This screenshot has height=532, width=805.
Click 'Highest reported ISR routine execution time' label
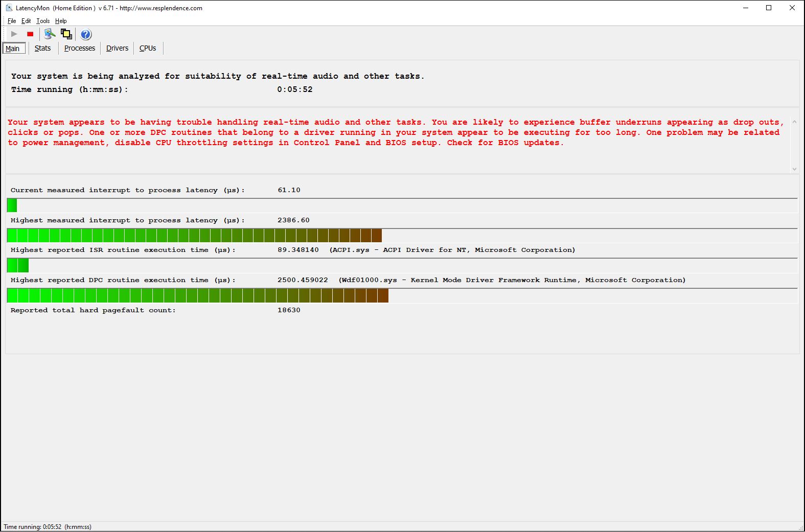pyautogui.click(x=123, y=250)
